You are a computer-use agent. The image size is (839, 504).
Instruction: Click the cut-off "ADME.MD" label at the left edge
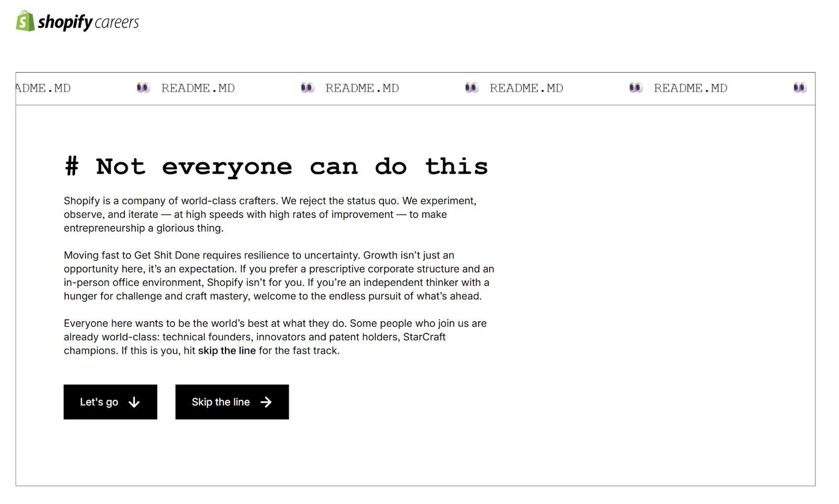44,88
